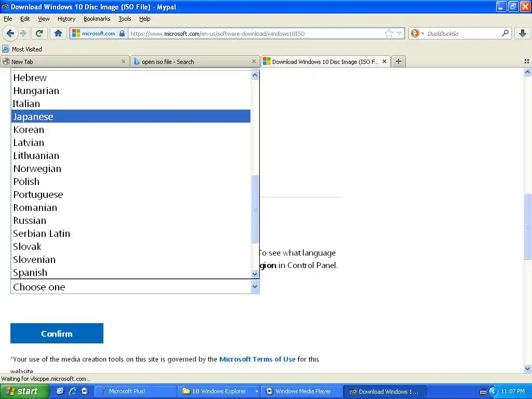This screenshot has height=399, width=532.
Task: Open the Edit menu
Action: tap(25, 19)
